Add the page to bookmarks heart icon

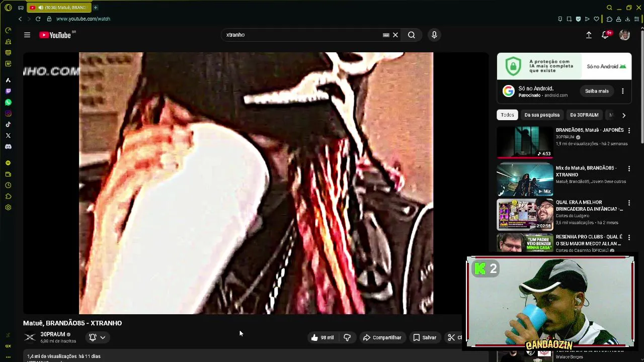pos(597,19)
